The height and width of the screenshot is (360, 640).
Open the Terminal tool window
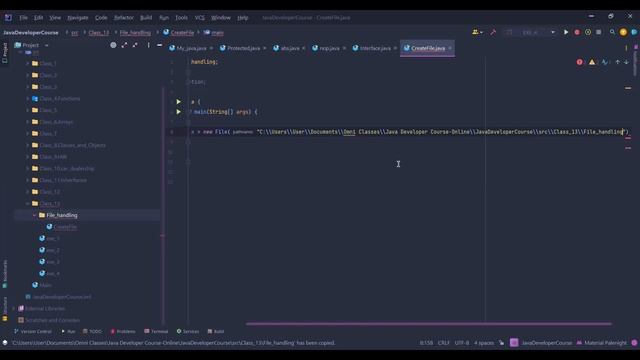[x=156, y=331]
